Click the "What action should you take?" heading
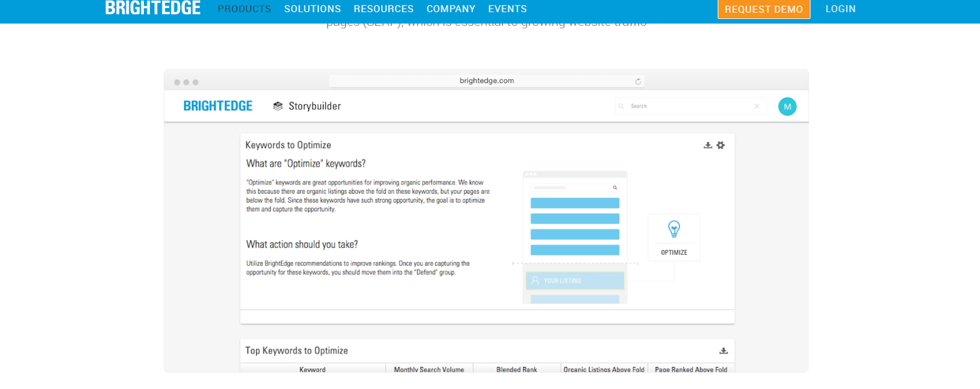Viewport: 980px width, 389px height. pos(302,244)
